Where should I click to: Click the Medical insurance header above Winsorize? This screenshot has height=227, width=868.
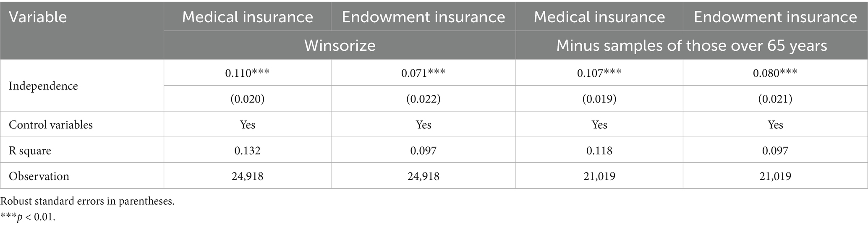[247, 17]
